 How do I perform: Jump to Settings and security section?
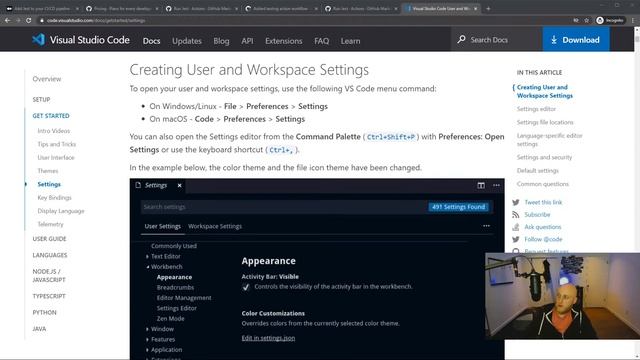coord(544,157)
